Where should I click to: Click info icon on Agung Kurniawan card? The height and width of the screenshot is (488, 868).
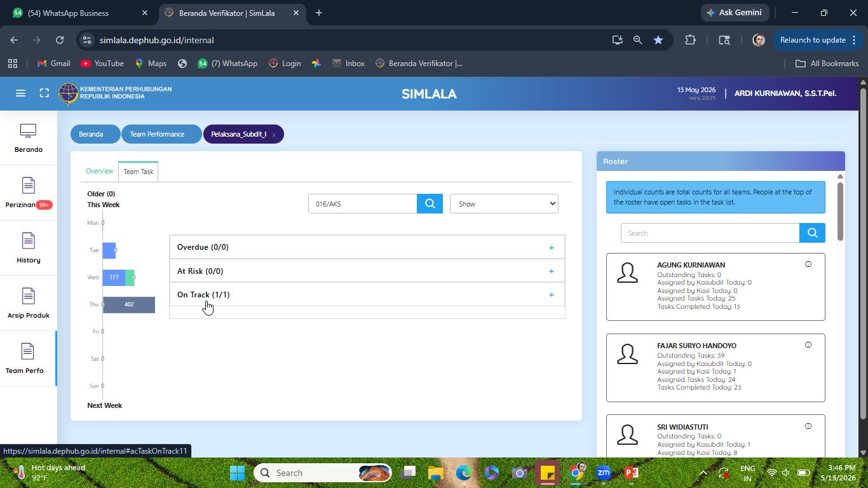tap(808, 264)
